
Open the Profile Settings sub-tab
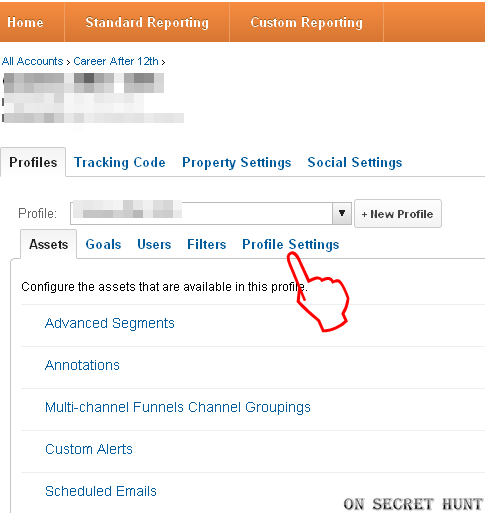[x=291, y=244]
